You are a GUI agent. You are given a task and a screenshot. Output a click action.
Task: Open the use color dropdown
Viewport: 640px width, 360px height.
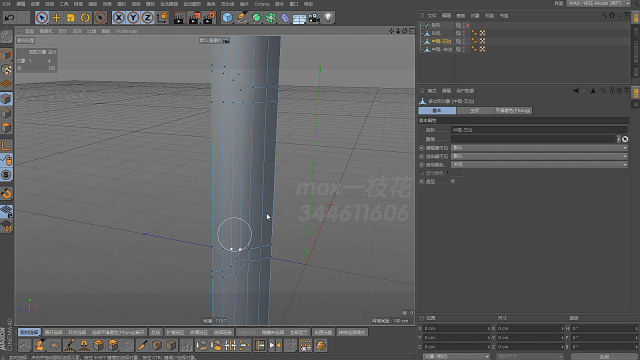click(x=539, y=164)
